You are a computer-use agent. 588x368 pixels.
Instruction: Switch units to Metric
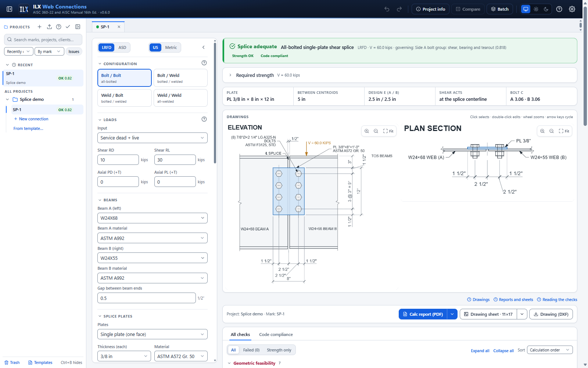click(171, 47)
